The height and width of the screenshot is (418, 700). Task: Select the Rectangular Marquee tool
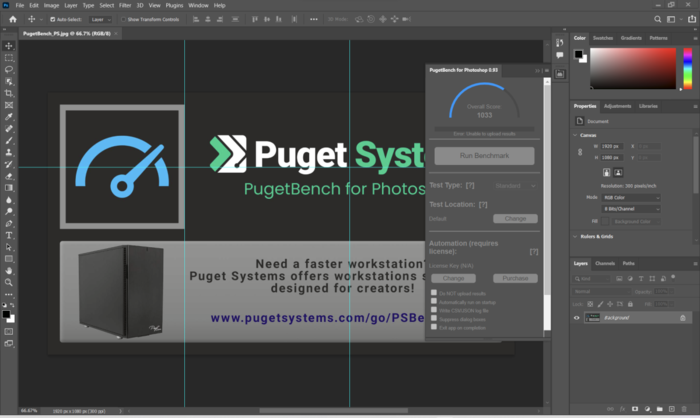(x=8, y=58)
